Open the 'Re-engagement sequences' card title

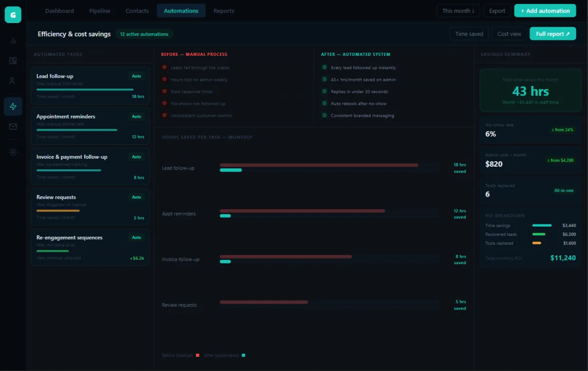pos(70,238)
